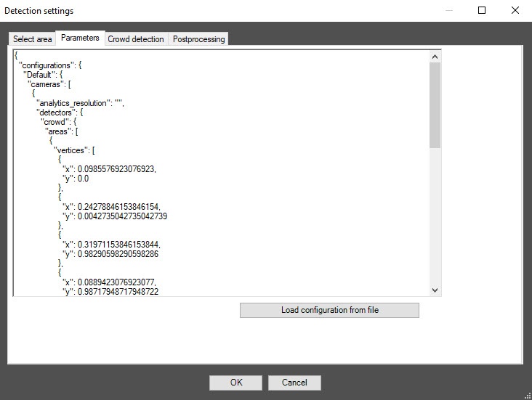Viewport: 532px width, 400px height.
Task: Click the y value 0.0042735042735042739
Action: click(x=123, y=216)
